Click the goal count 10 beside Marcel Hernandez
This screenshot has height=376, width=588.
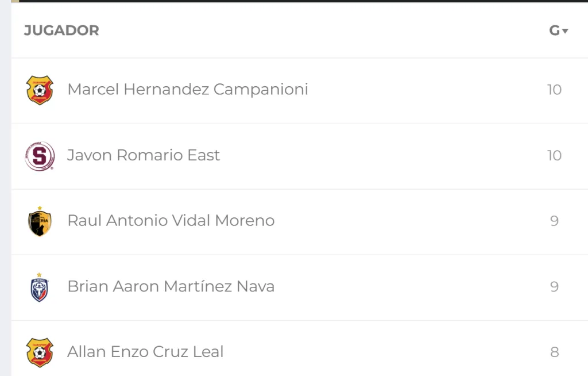555,90
